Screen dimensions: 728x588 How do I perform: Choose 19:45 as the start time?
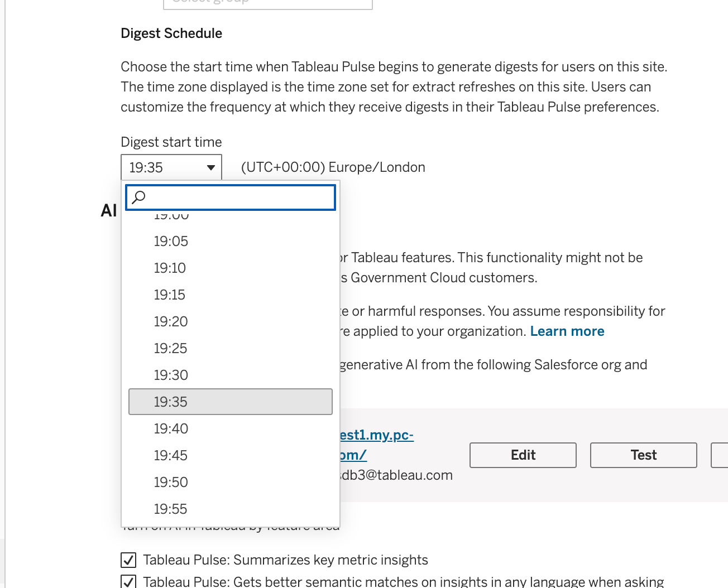(171, 456)
